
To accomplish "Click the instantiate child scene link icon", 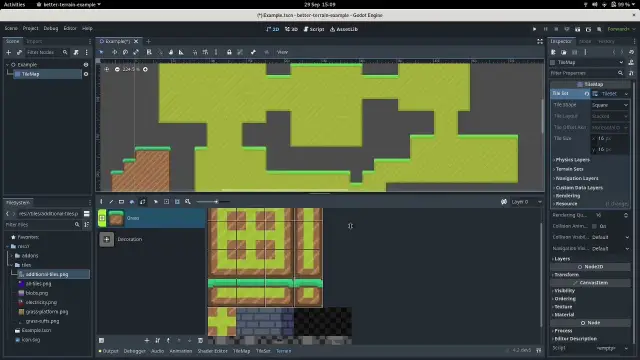I will 19,52.
